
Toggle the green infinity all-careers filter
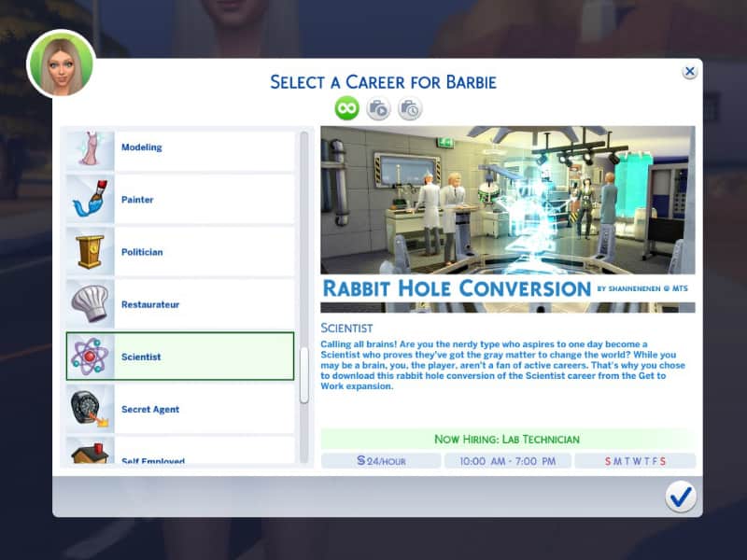point(347,108)
